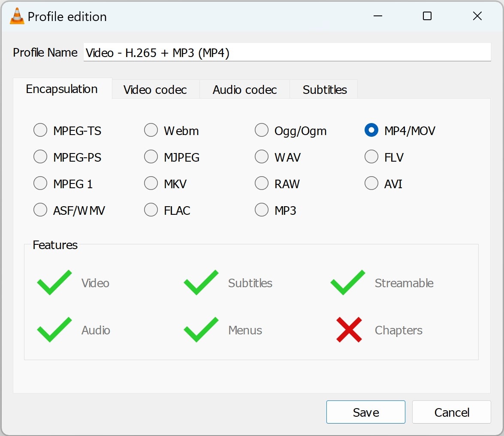Screen dimensions: 504x436
Task: Click the green checkmark beside Streamable
Action: [347, 283]
